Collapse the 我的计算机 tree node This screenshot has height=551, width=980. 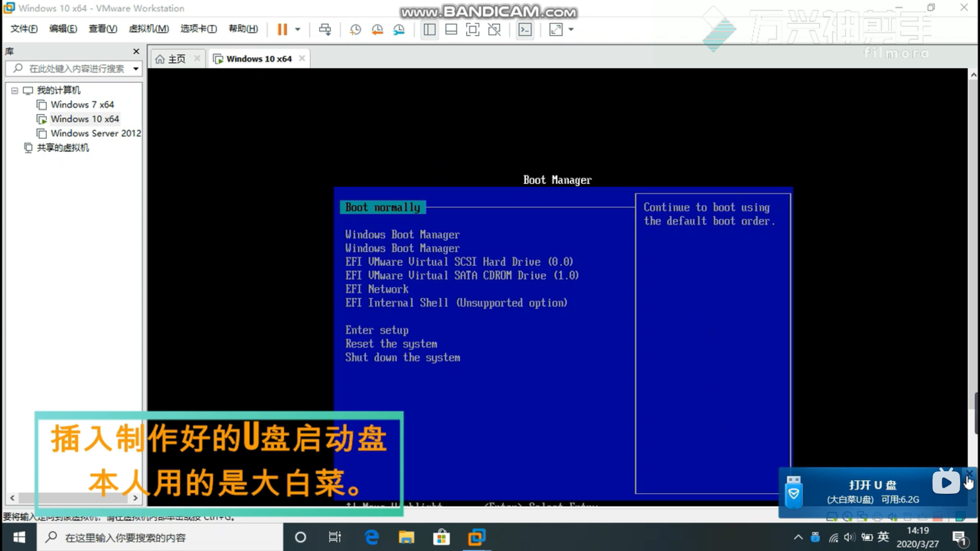15,91
